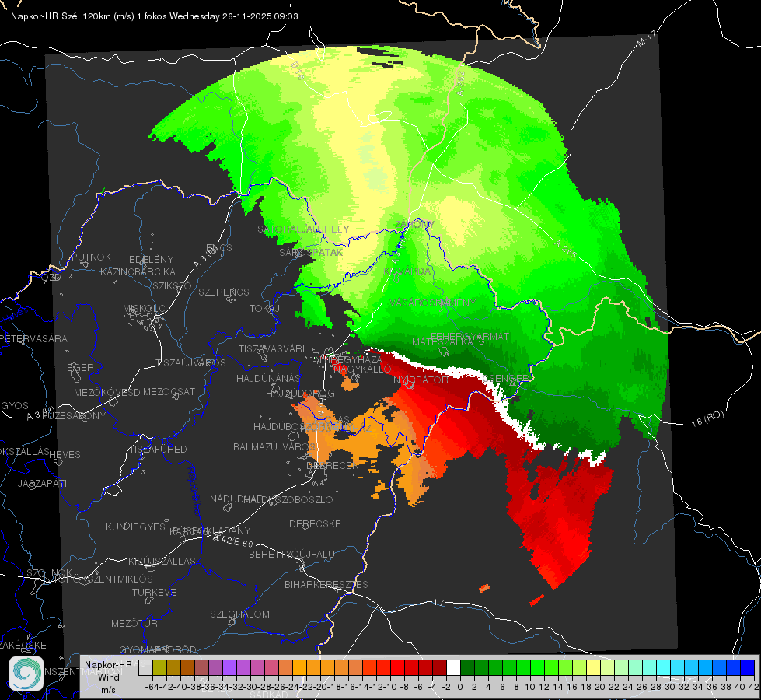Click the NYÍRBÁTOR label on the radar echo

tap(421, 380)
